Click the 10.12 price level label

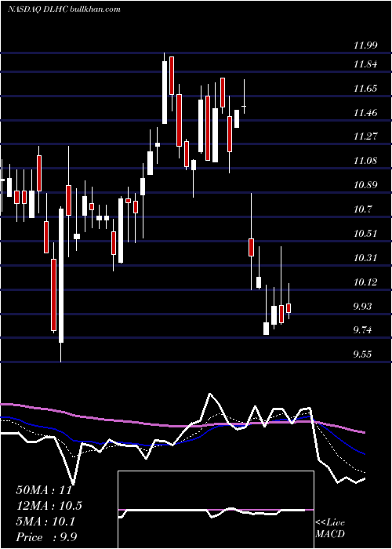(365, 282)
